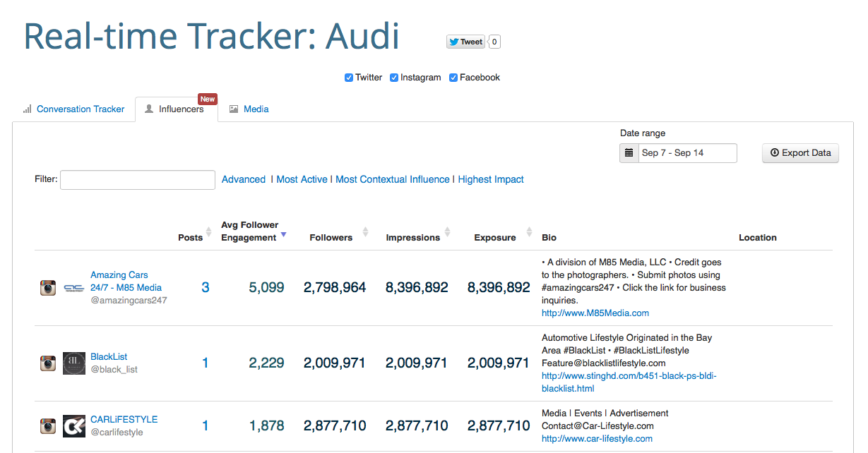The image size is (868, 453).
Task: Open the stinghd.com blacklist bio link
Action: (x=629, y=382)
